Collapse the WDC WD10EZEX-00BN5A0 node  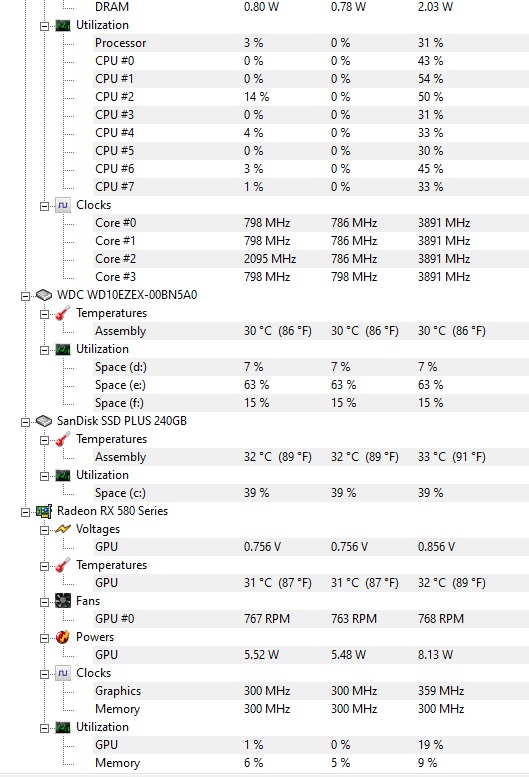[x=25, y=296]
